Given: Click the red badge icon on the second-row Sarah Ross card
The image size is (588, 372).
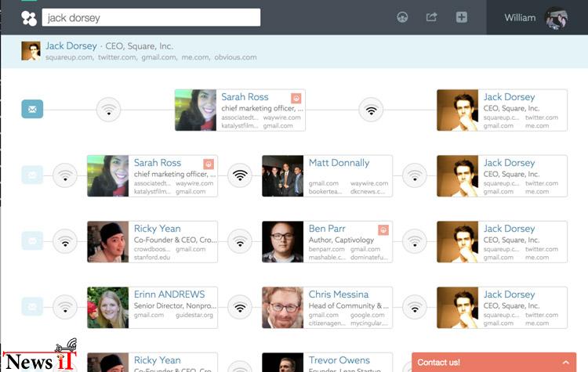Looking at the screenshot, I should (x=209, y=164).
